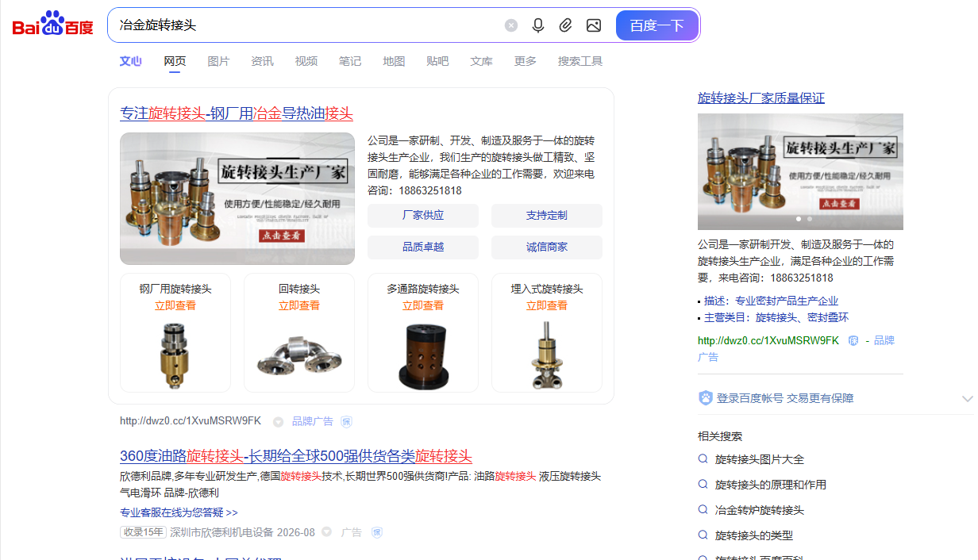The width and height of the screenshot is (978, 560).
Task: Open 立即查看 under 钢厂用旋转接头
Action: pyautogui.click(x=175, y=305)
